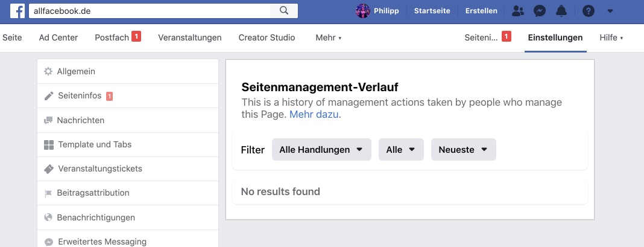The width and height of the screenshot is (644, 247).
Task: Go to Startseite in top bar
Action: [432, 11]
